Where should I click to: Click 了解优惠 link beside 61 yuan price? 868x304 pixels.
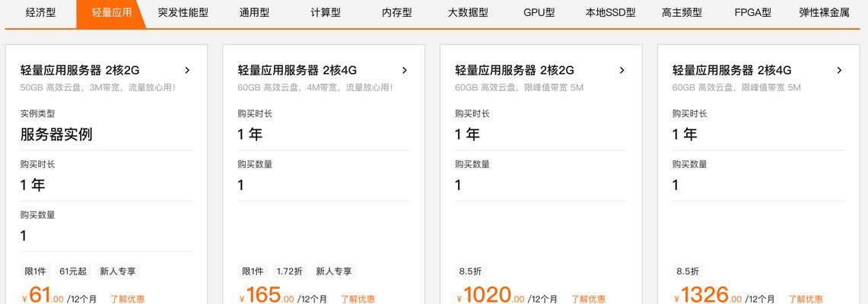127,299
